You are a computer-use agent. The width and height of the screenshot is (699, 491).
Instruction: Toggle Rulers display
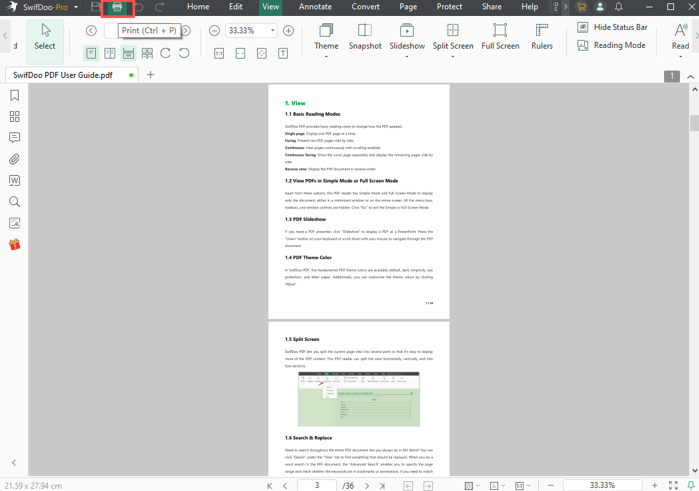[x=542, y=37]
